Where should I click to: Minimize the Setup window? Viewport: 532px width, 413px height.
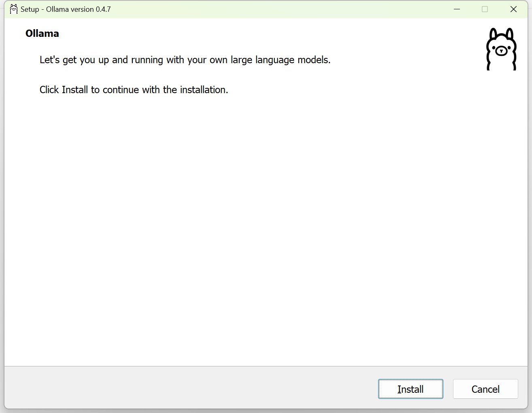(x=457, y=9)
